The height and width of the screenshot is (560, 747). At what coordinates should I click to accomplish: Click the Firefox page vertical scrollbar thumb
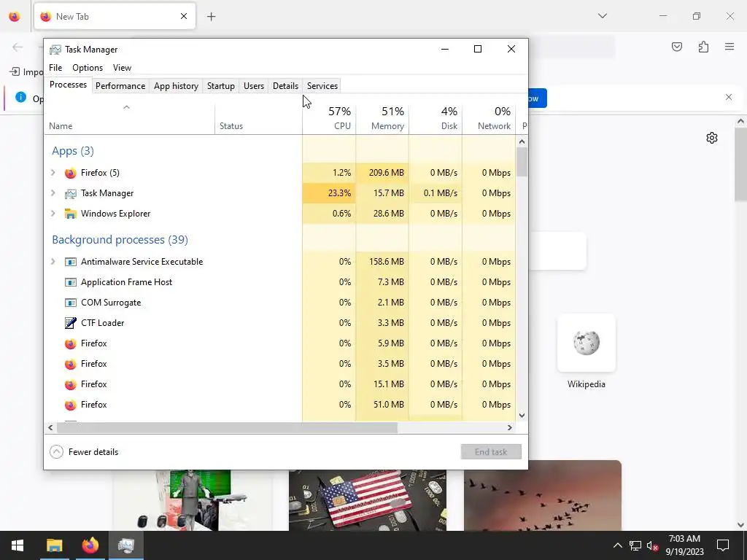[740, 164]
